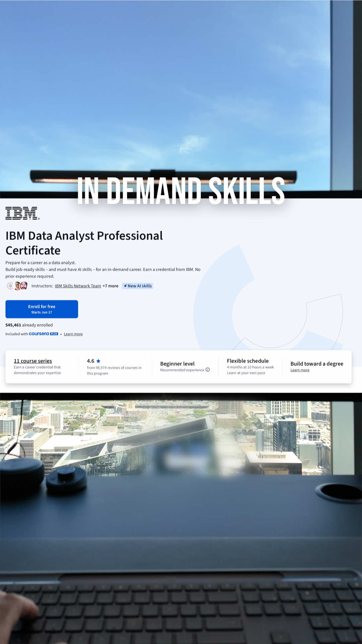Click the Coursera Plus logo
Viewport: 362px width, 644px height.
(x=44, y=334)
